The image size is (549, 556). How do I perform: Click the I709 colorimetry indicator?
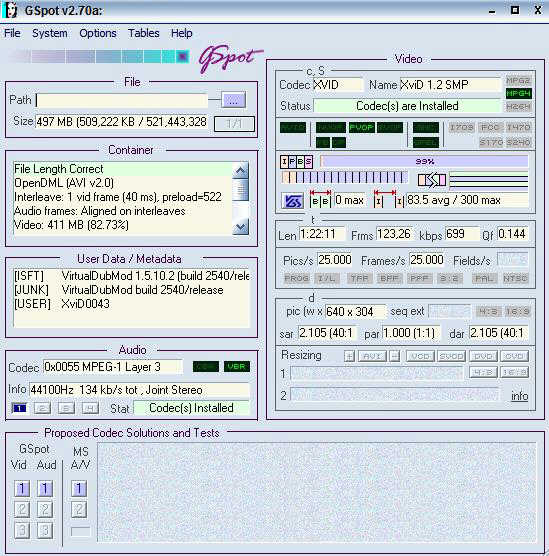[x=461, y=127]
